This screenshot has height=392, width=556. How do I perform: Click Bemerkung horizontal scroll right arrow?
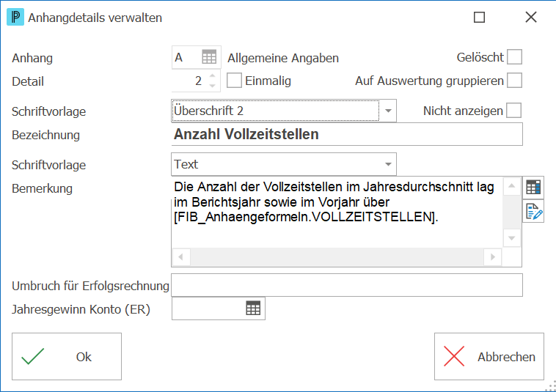point(492,257)
